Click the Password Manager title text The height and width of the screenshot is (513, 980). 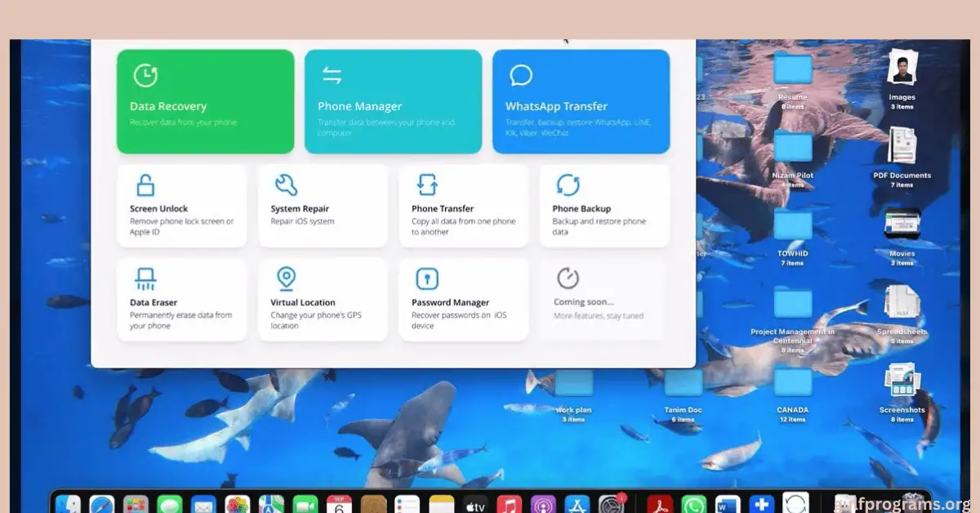[x=450, y=302]
